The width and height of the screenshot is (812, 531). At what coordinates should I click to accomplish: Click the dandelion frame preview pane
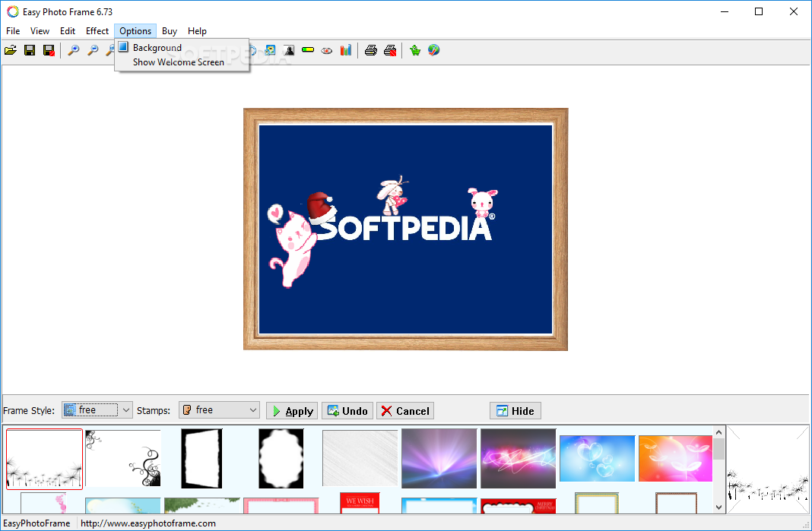(768, 469)
